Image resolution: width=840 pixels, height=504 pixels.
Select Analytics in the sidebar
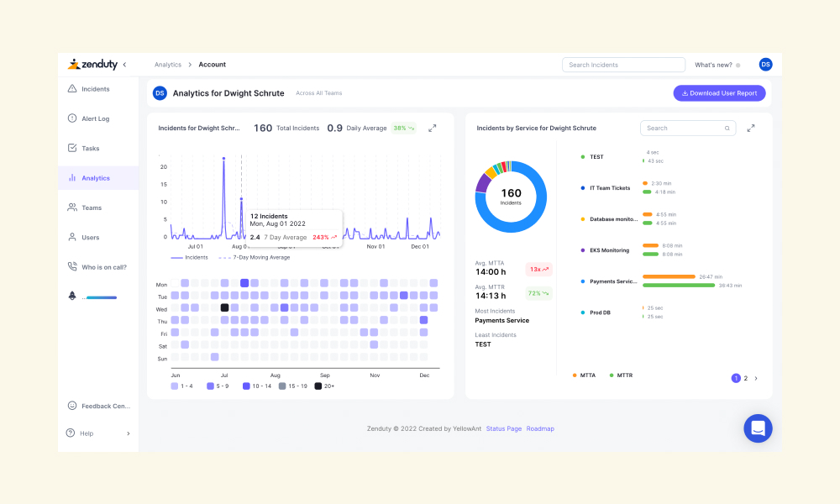coord(98,178)
